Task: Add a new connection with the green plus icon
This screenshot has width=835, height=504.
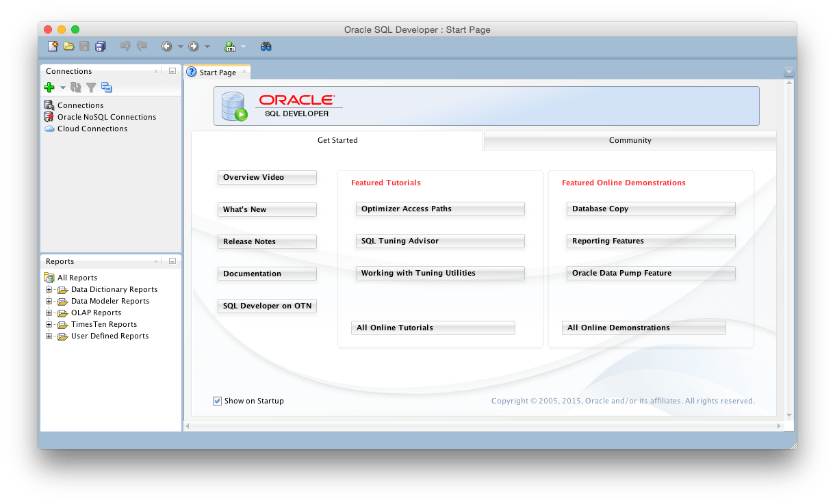Action: (50, 88)
